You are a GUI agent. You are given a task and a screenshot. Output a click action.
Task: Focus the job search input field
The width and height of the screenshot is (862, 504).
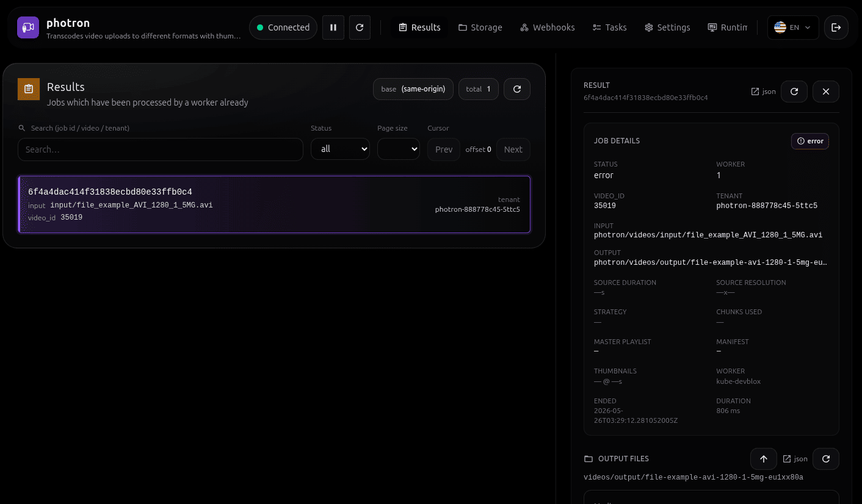coord(161,149)
